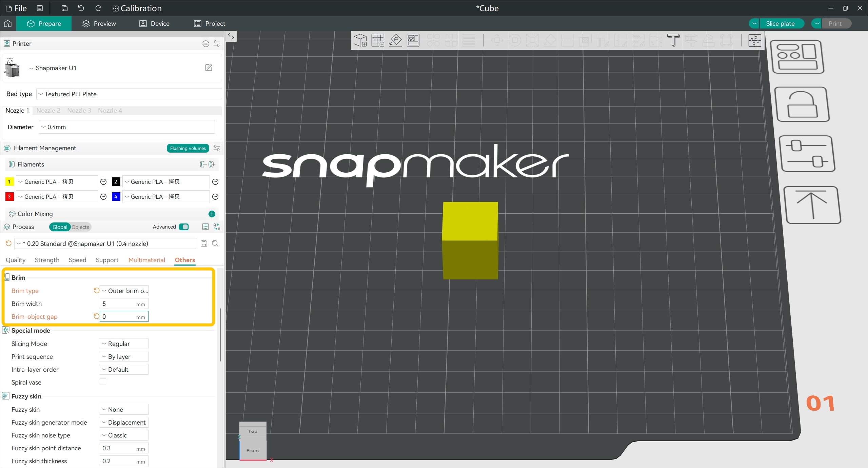Click the Save project icon in title bar
This screenshot has width=868, height=468.
(x=64, y=8)
